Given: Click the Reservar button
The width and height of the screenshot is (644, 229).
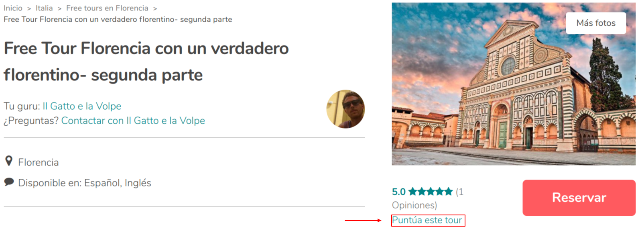Looking at the screenshot, I should [x=579, y=198].
